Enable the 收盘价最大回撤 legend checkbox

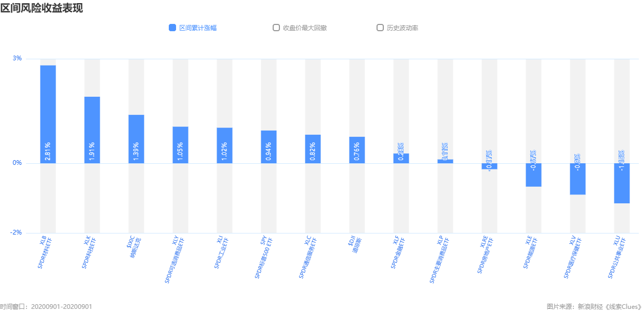276,28
